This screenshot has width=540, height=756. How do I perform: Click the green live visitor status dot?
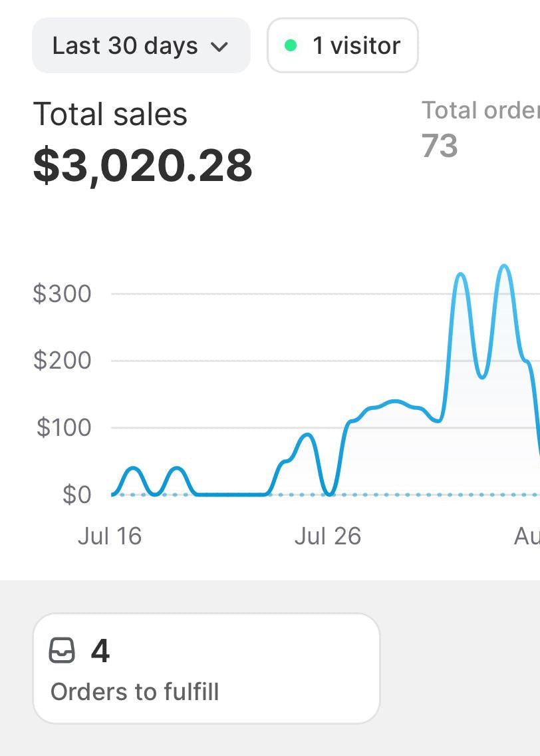[x=291, y=45]
